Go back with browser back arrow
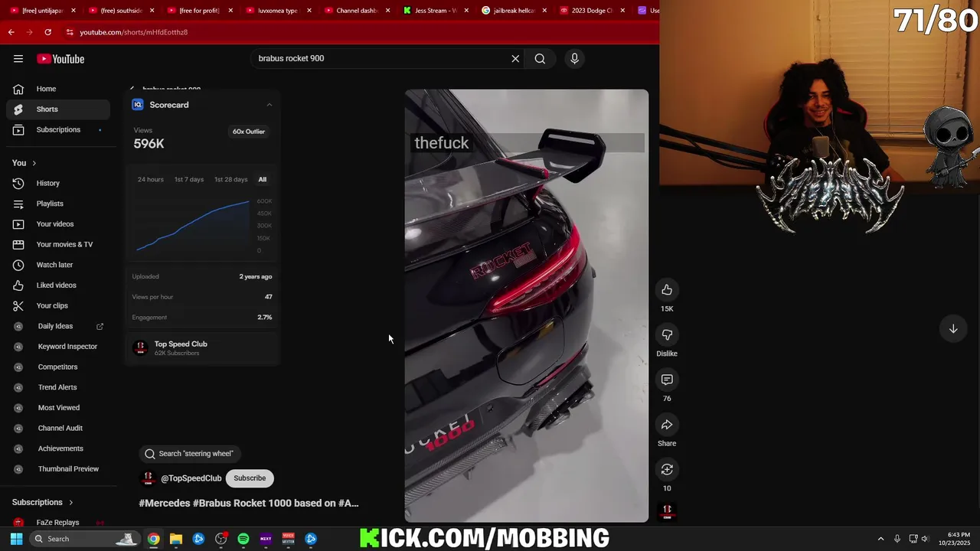980x551 pixels. click(x=11, y=32)
